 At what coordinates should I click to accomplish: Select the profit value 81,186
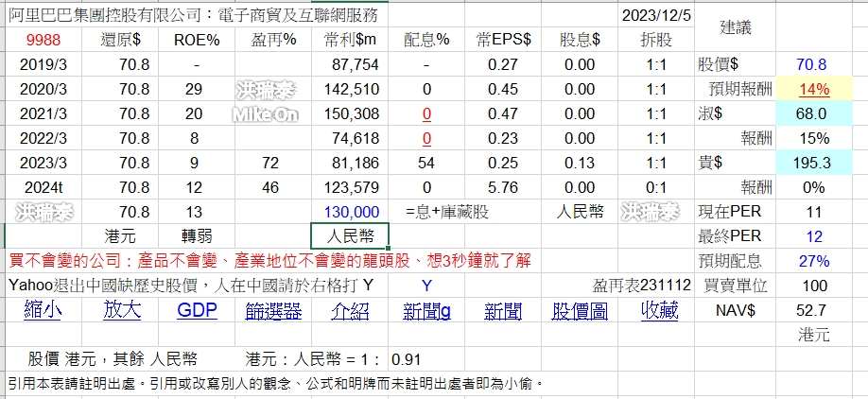(356, 163)
